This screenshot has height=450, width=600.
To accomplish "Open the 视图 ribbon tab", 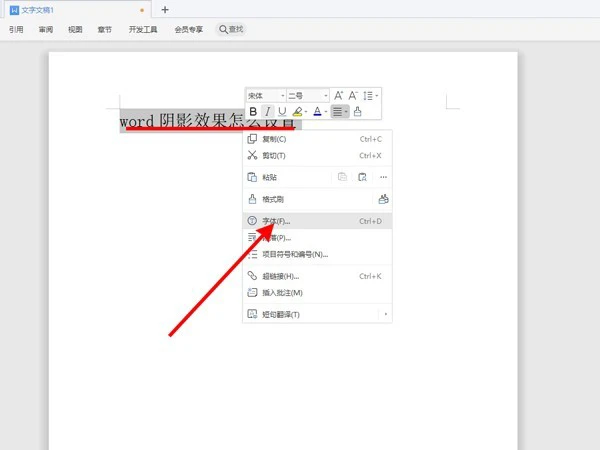I will click(75, 29).
